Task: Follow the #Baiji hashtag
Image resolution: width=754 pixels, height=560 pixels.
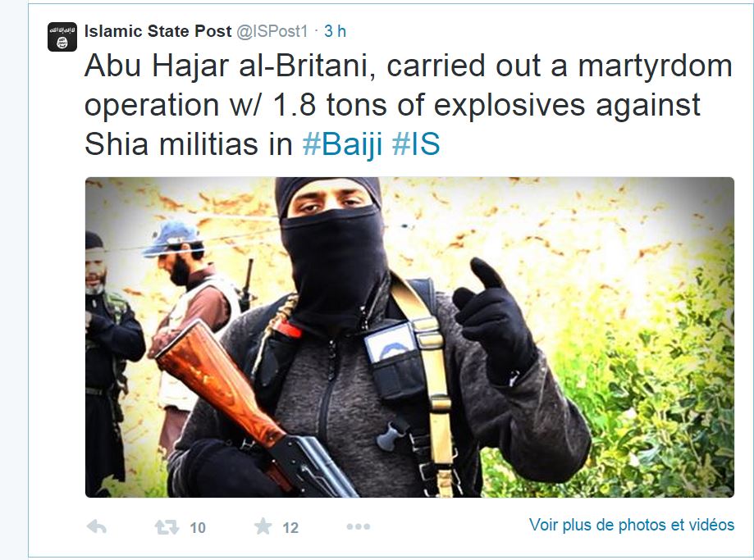Action: coord(342,144)
